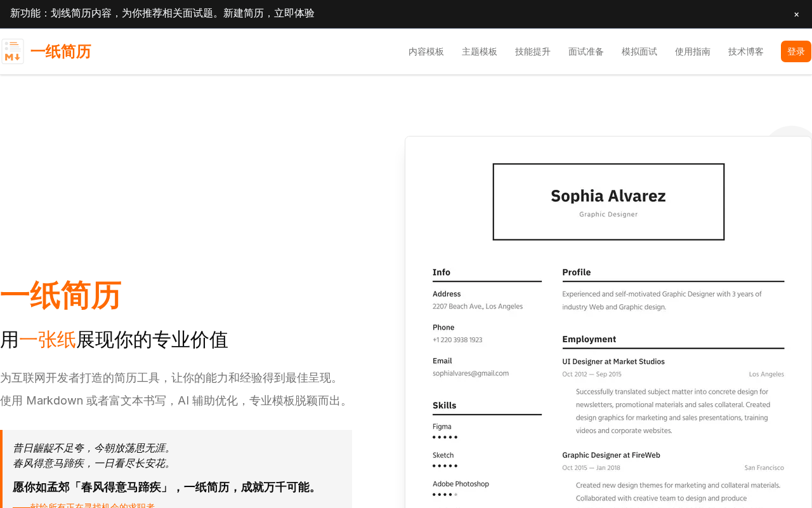This screenshot has height=508, width=812.
Task: Click the address 2207 Beach Ave., Los Angeles
Action: point(478,307)
